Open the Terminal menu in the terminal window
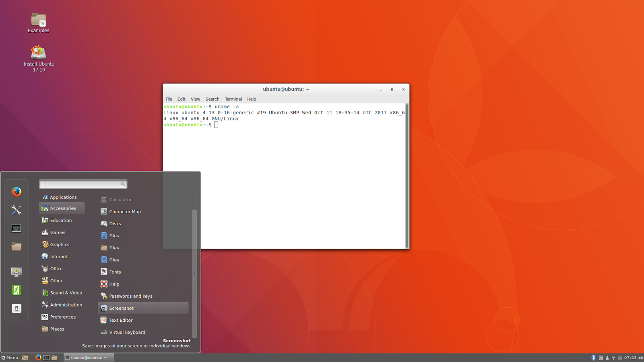Screen dimensions: 644x362 tap(233, 99)
